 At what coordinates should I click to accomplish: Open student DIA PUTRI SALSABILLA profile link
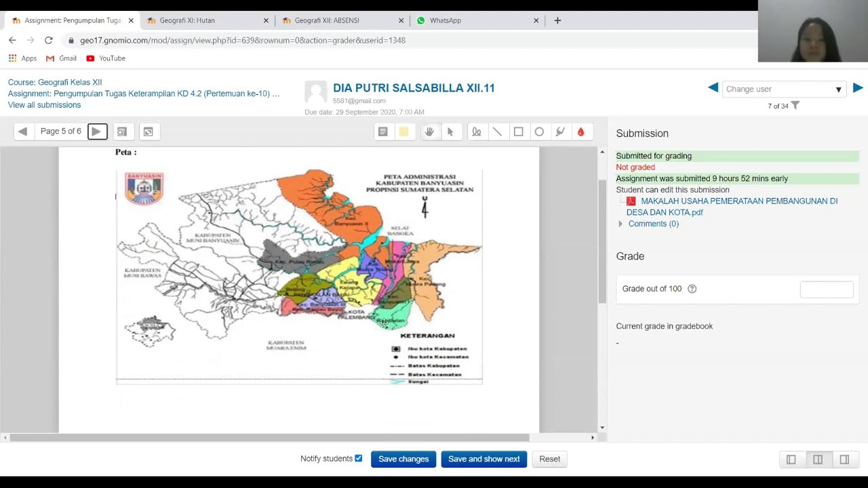tap(414, 88)
